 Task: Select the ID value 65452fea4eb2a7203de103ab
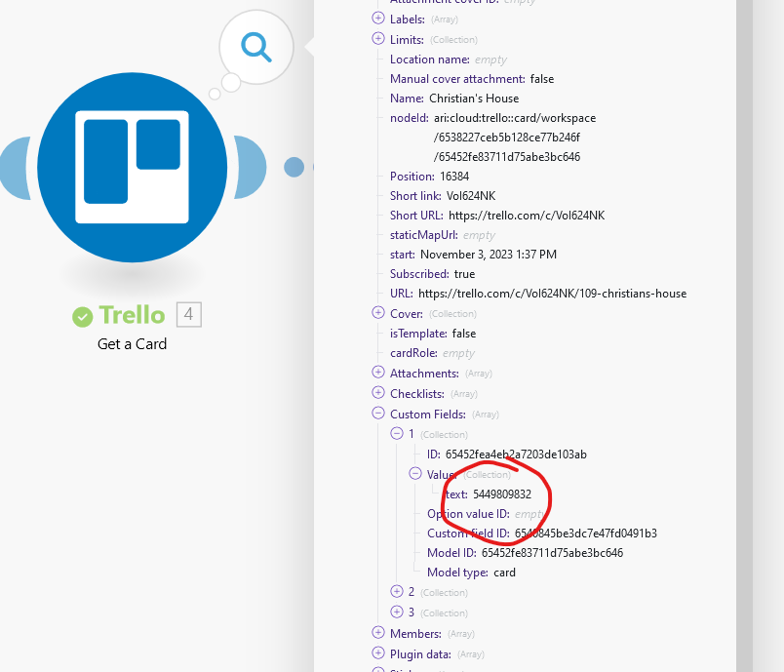[516, 455]
